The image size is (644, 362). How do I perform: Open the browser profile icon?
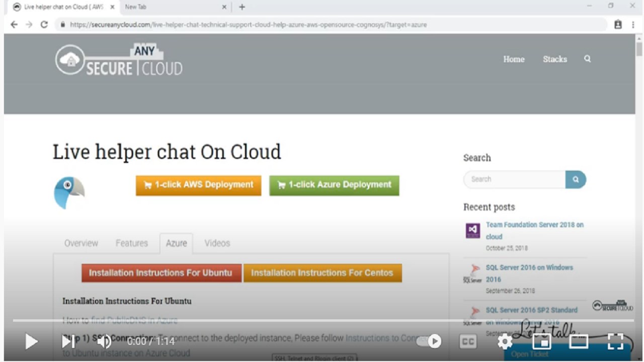(x=618, y=24)
